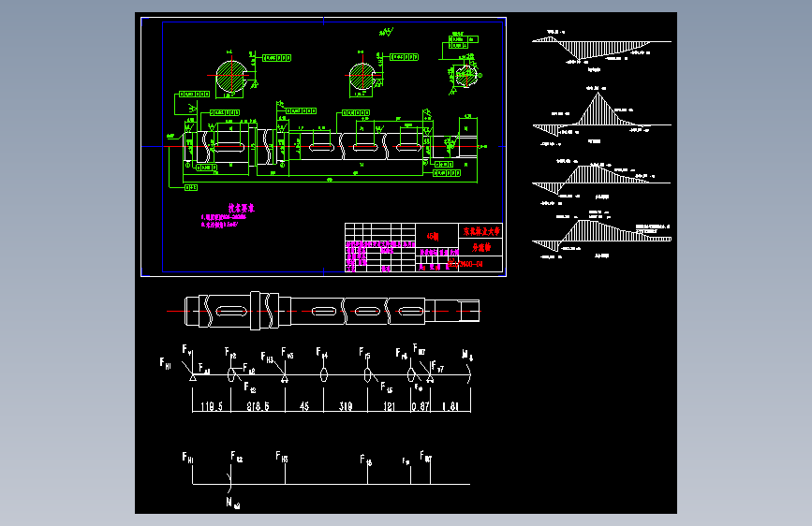This screenshot has width=812, height=526.
Task: Select the middle hatched cross-section circle
Action: (x=362, y=77)
